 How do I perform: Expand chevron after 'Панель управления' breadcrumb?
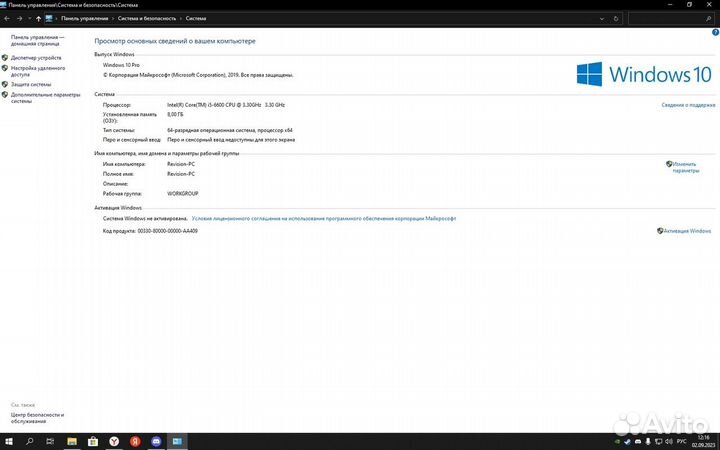(113, 18)
